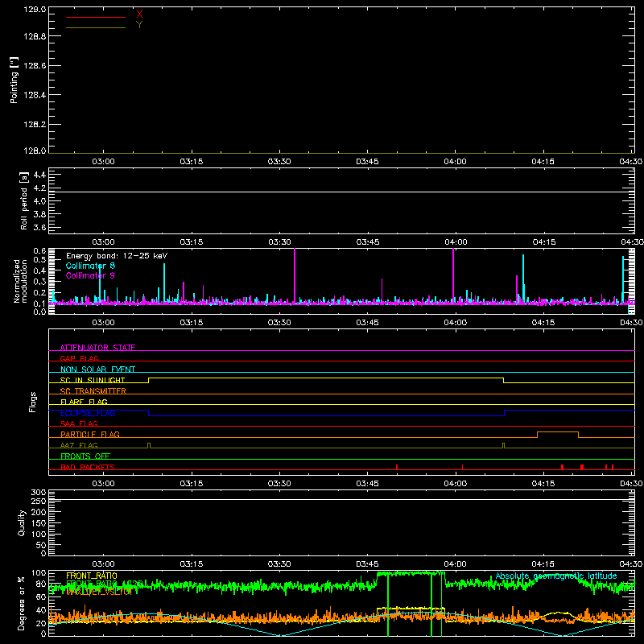
Task: Click the 04:30 time label under Pointing plot
Action: click(x=631, y=162)
